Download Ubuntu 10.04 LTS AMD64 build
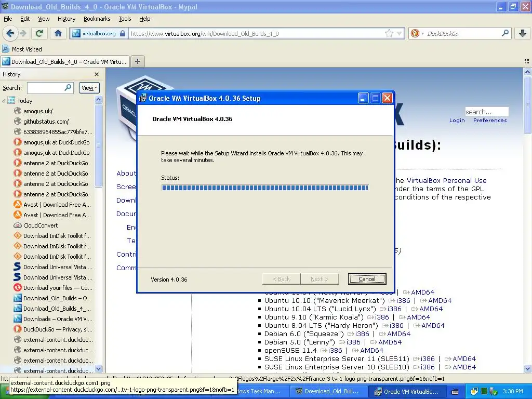The width and height of the screenshot is (532, 399). click(x=431, y=309)
